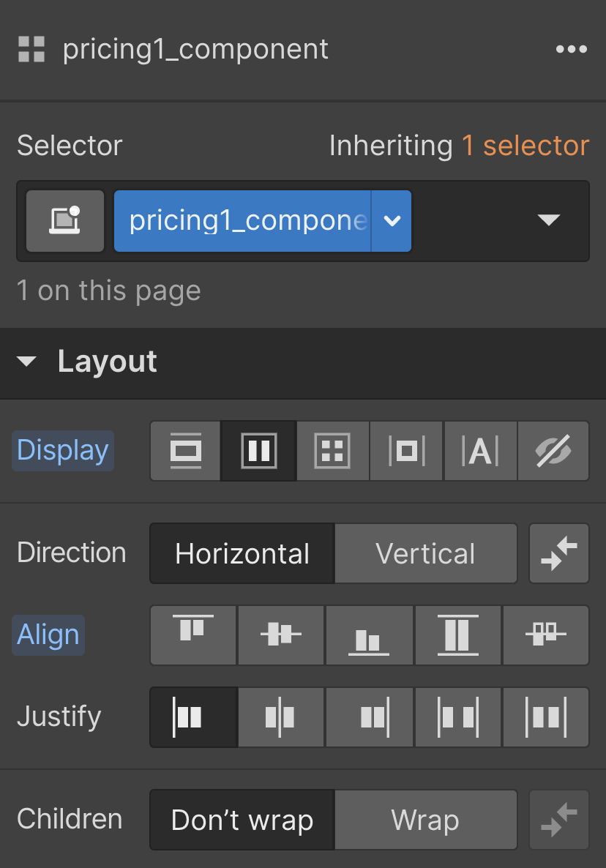This screenshot has height=868, width=606.
Task: Justify content space between
Action: pyautogui.click(x=457, y=717)
